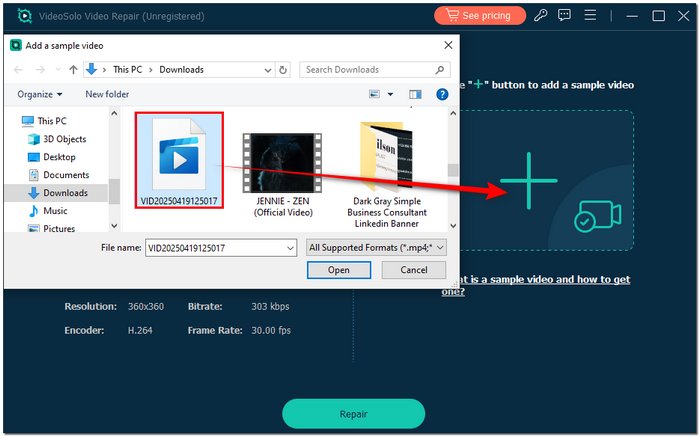Image resolution: width=700 pixels, height=437 pixels.
Task: Click the plus icon to add sample video
Action: 529,181
